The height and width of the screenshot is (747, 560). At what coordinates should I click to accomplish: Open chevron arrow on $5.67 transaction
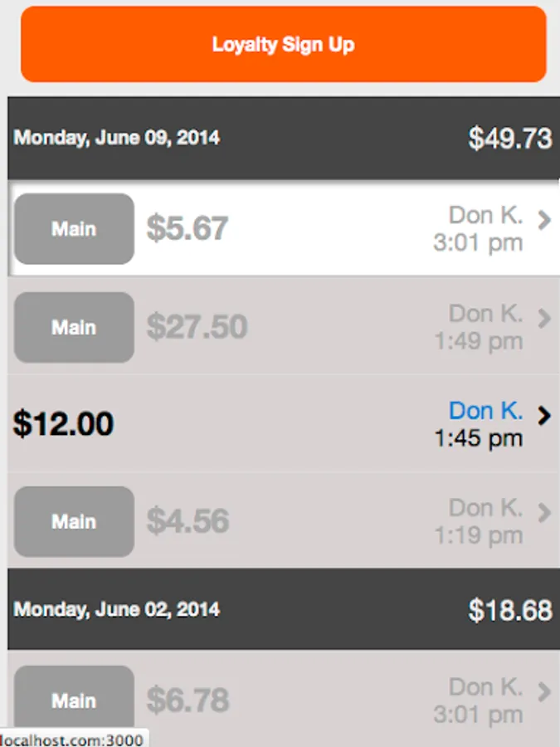pyautogui.click(x=544, y=221)
